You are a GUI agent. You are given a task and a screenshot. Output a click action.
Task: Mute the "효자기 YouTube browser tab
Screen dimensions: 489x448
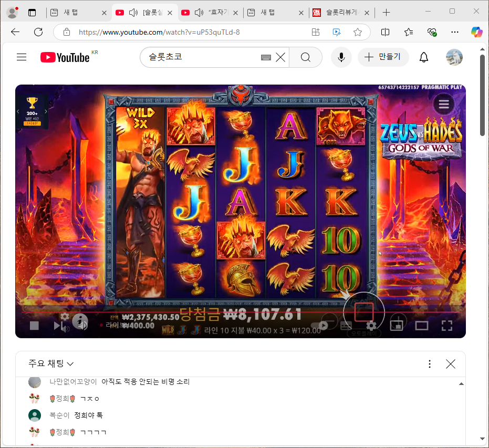coord(199,13)
